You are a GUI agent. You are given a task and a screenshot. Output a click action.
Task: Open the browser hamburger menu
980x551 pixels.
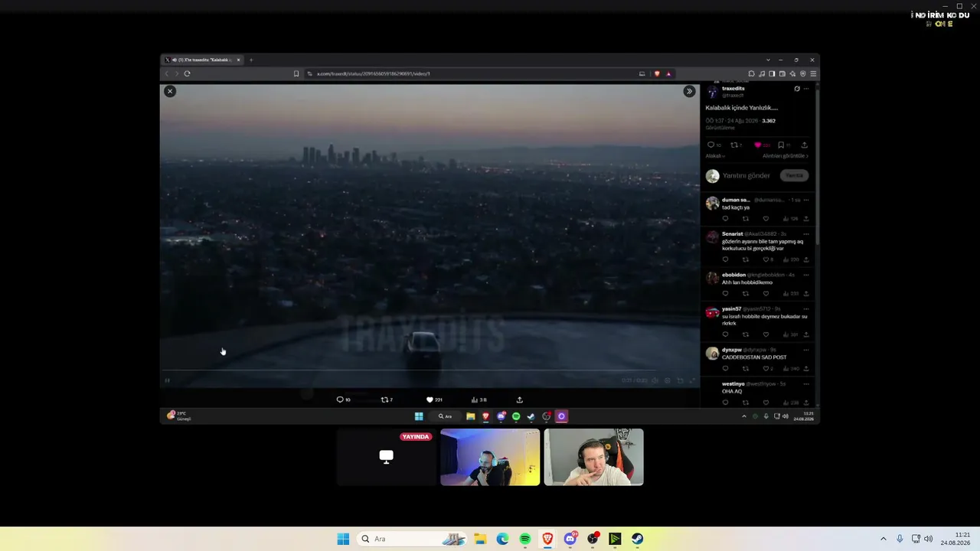click(813, 73)
